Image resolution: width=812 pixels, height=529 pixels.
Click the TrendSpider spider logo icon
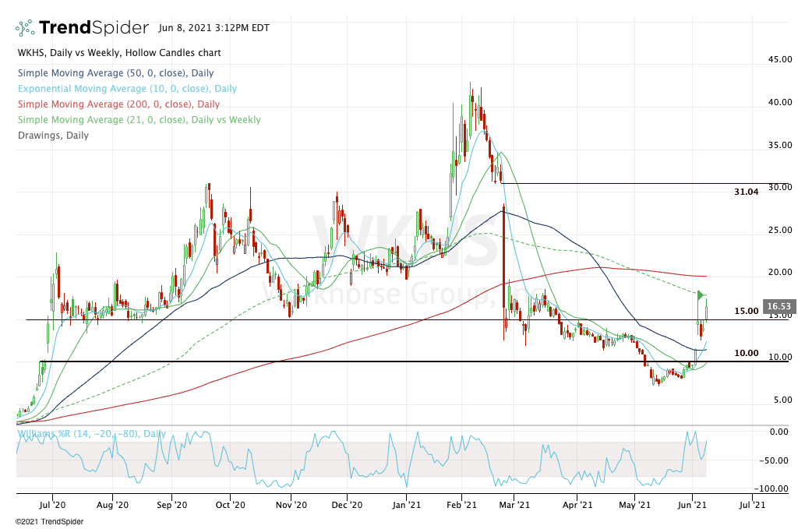[26, 28]
